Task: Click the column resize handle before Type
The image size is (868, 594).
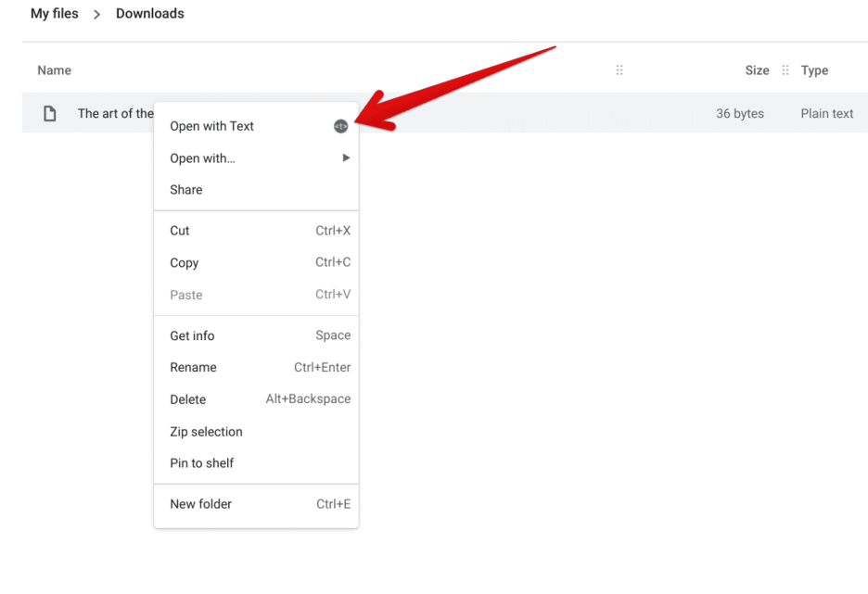Action: click(785, 70)
